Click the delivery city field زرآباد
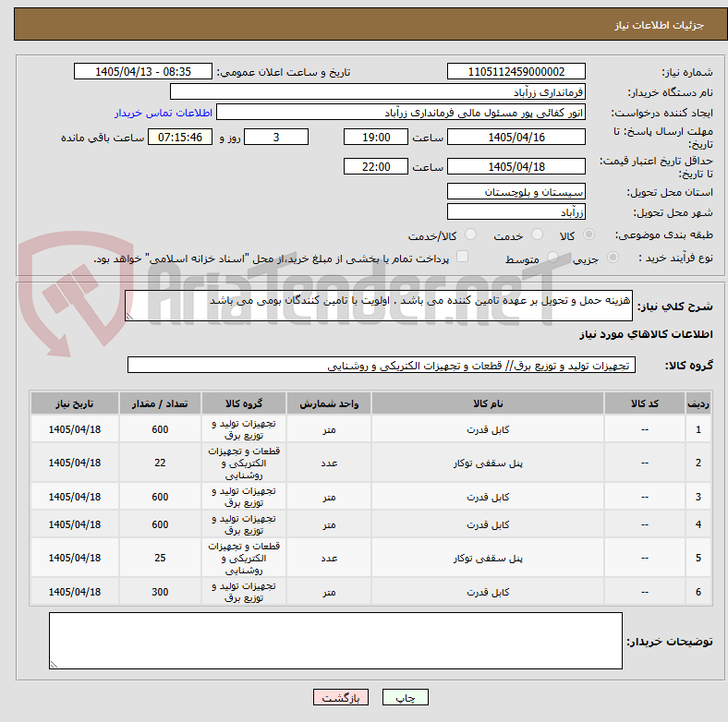728x722 pixels. point(516,212)
